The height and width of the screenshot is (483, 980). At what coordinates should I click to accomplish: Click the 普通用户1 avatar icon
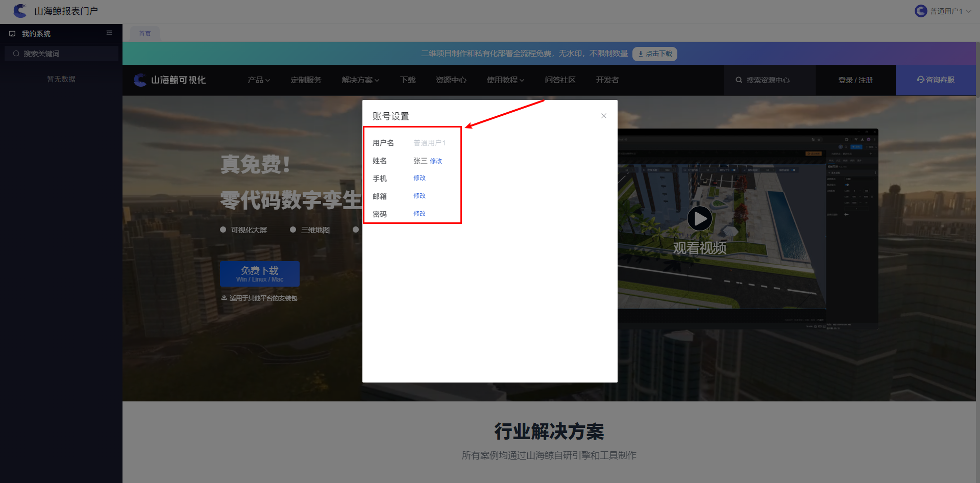click(x=921, y=11)
